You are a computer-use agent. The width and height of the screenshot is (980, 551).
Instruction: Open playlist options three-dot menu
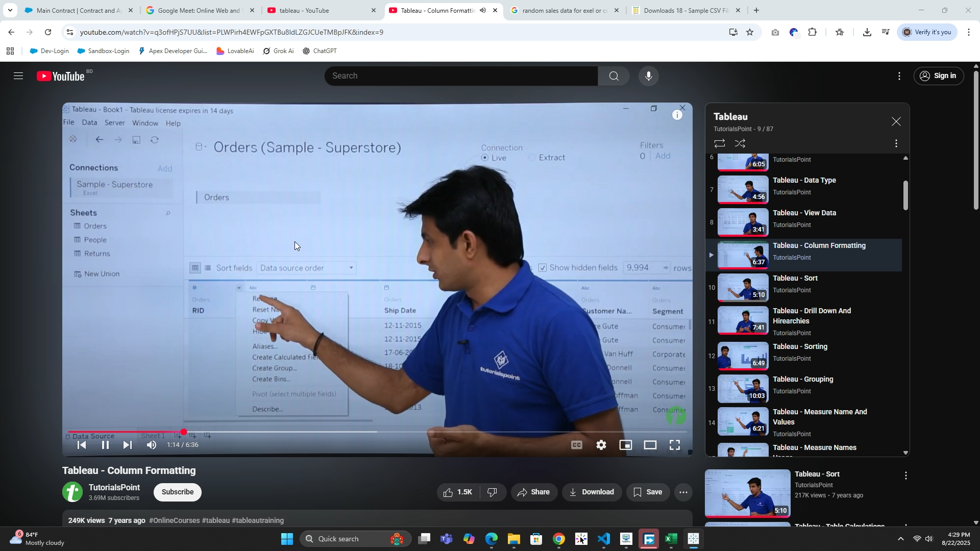pos(896,144)
